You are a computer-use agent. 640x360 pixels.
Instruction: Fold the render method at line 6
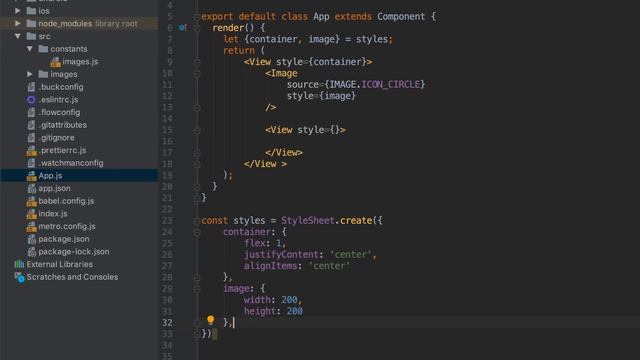click(197, 28)
